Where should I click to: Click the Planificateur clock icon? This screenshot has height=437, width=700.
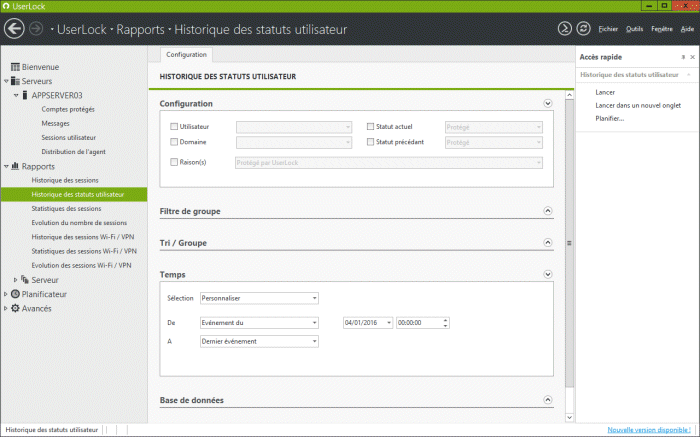click(15, 294)
